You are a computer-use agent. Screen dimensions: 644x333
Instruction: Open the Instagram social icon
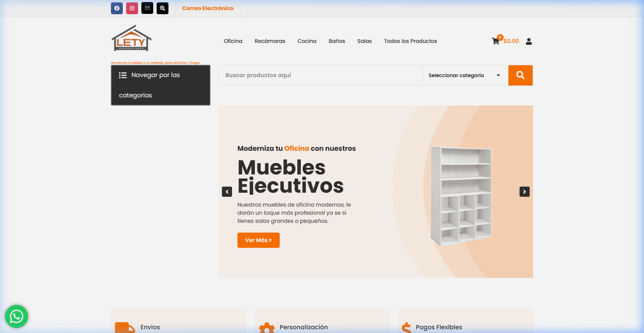click(132, 8)
